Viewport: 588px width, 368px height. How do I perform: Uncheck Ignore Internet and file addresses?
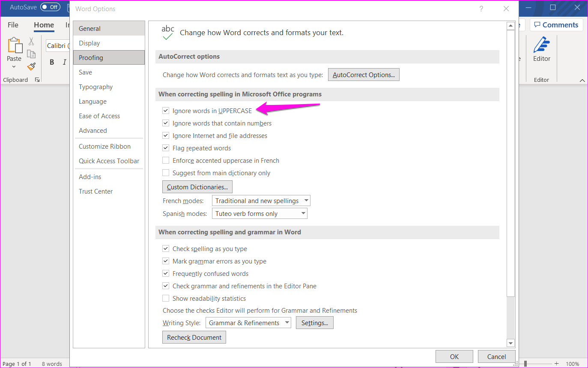click(x=166, y=135)
